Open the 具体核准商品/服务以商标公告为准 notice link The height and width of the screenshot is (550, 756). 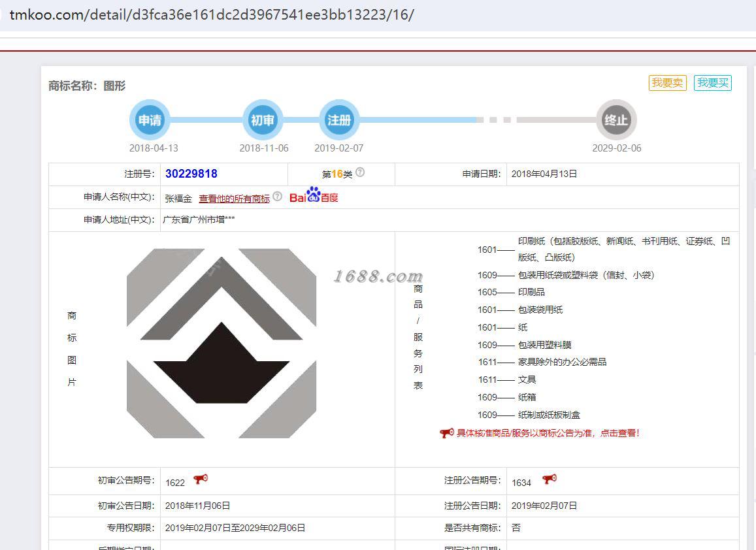pos(548,433)
